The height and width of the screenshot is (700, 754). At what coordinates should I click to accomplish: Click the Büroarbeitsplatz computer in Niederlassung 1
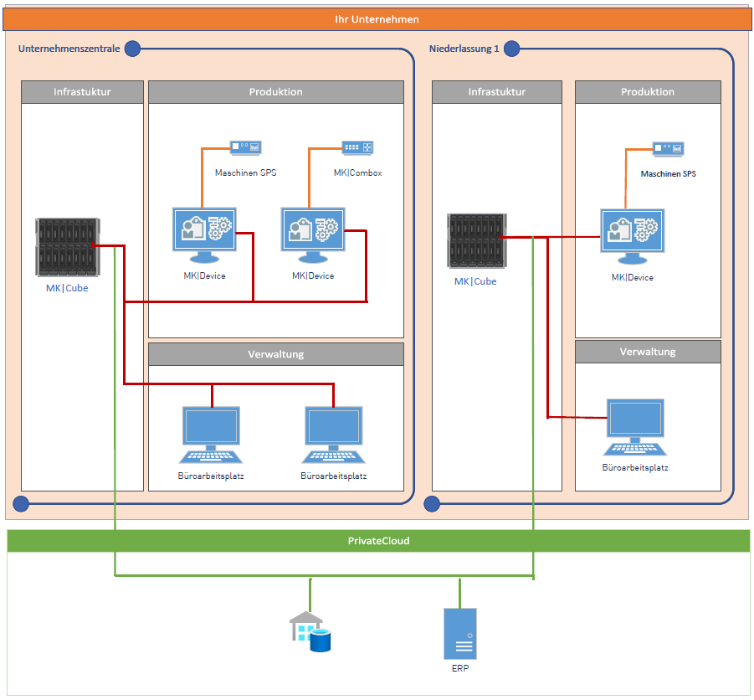click(635, 429)
